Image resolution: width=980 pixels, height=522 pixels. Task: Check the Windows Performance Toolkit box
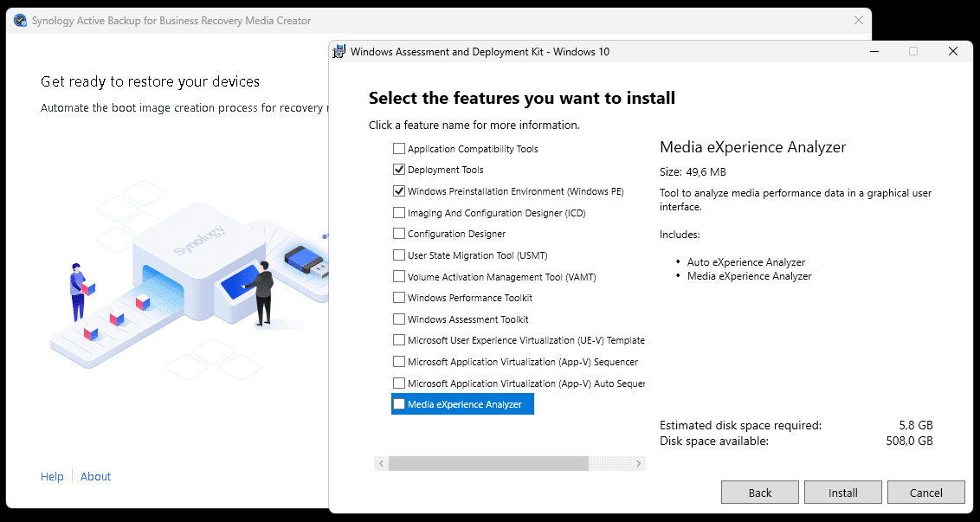[x=399, y=298]
